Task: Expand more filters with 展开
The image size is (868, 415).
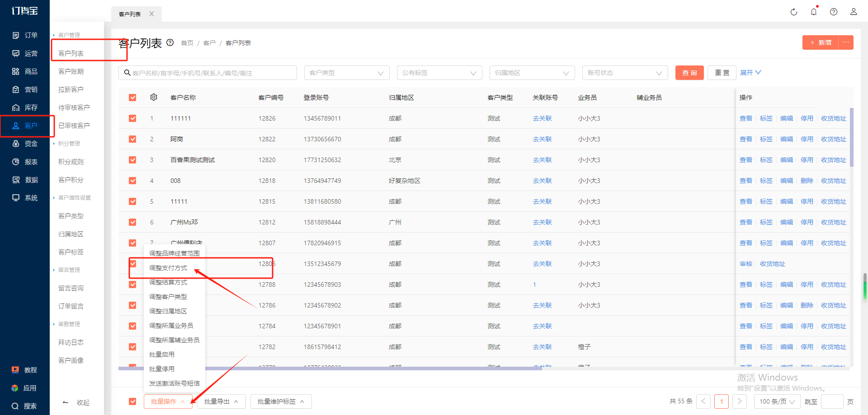Action: (x=750, y=73)
